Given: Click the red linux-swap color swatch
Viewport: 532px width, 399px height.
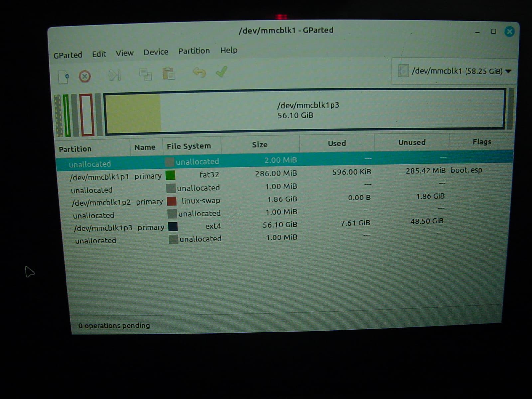Looking at the screenshot, I should (172, 201).
